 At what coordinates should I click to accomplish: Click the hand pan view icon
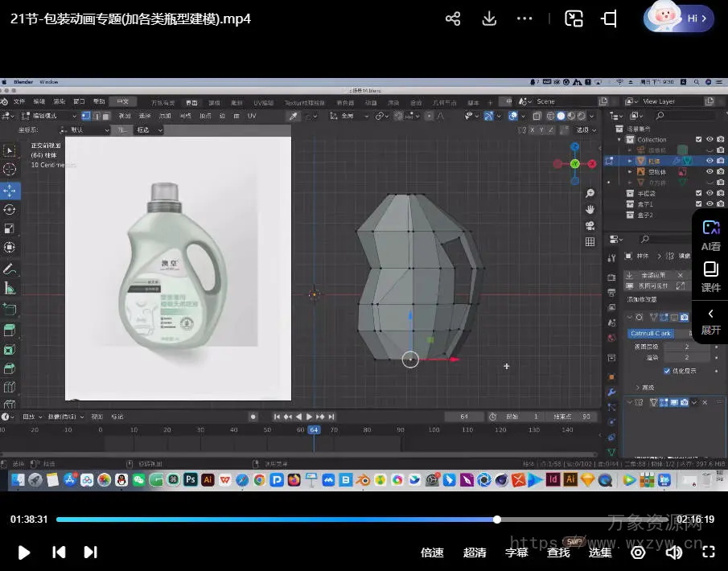(590, 209)
